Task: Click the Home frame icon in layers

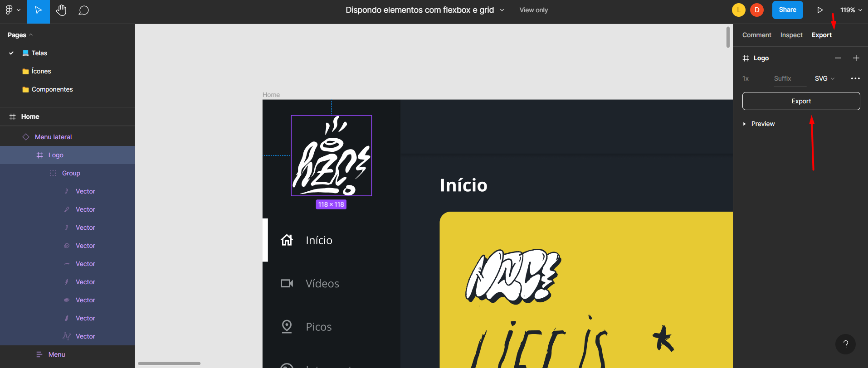Action: pyautogui.click(x=13, y=116)
